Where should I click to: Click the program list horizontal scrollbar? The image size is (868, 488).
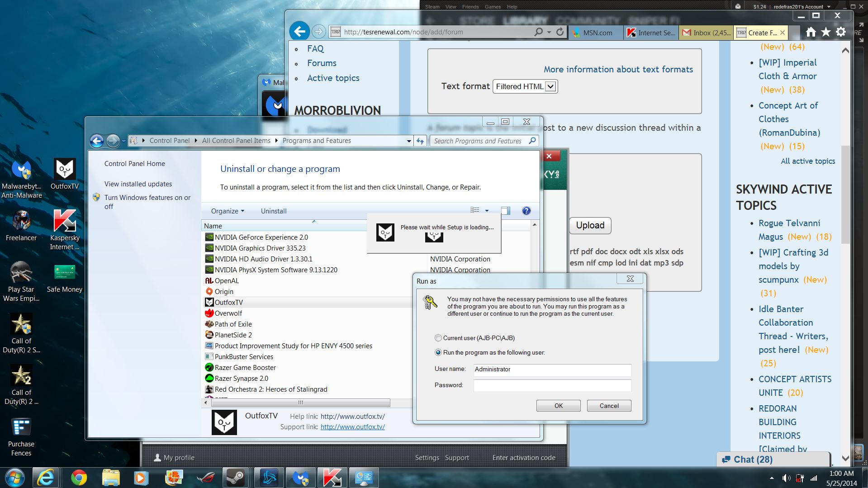tap(300, 403)
